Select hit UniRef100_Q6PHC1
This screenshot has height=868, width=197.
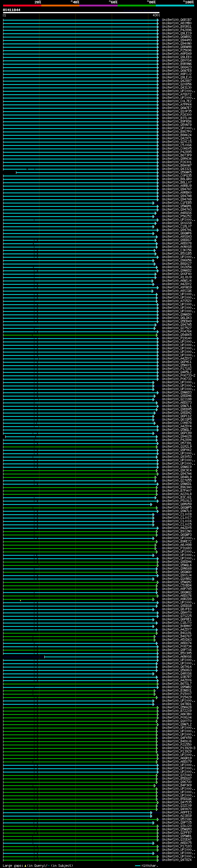[x=176, y=362]
